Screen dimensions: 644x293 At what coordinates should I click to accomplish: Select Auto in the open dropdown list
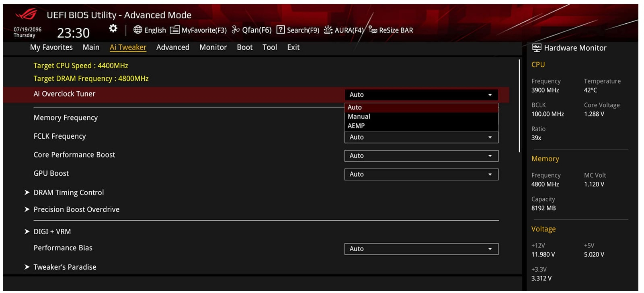(421, 107)
